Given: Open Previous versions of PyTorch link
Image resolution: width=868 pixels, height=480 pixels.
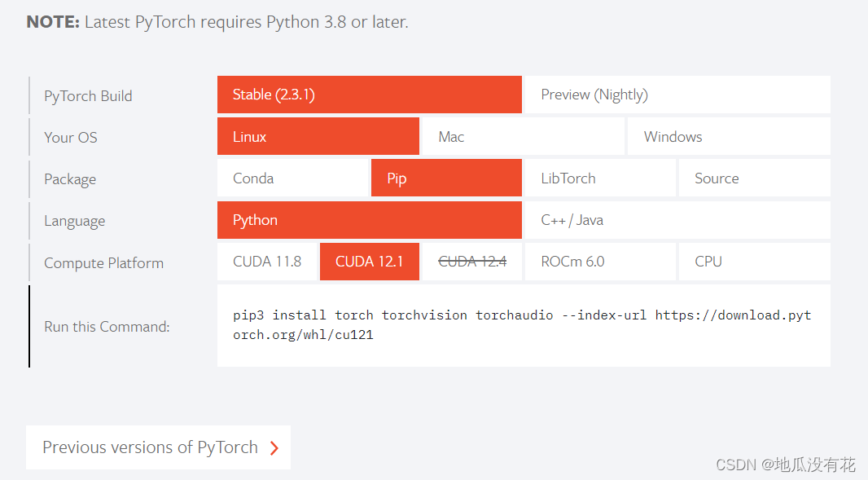Looking at the screenshot, I should (x=150, y=447).
